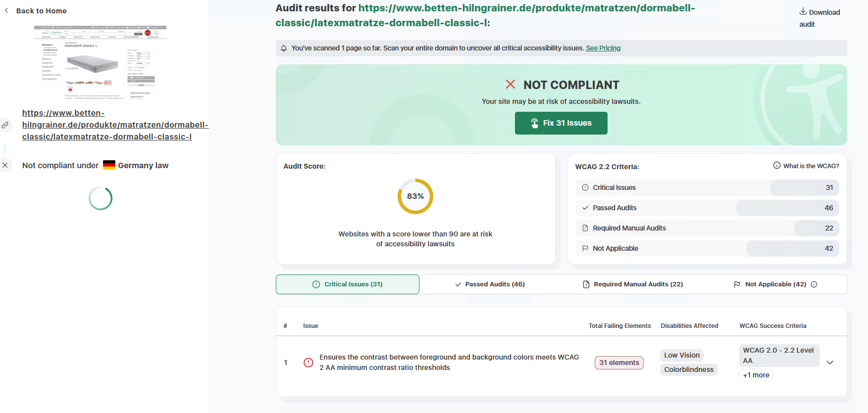Click the red alert icon on issue row 1
This screenshot has width=868, height=413.
[x=308, y=363]
